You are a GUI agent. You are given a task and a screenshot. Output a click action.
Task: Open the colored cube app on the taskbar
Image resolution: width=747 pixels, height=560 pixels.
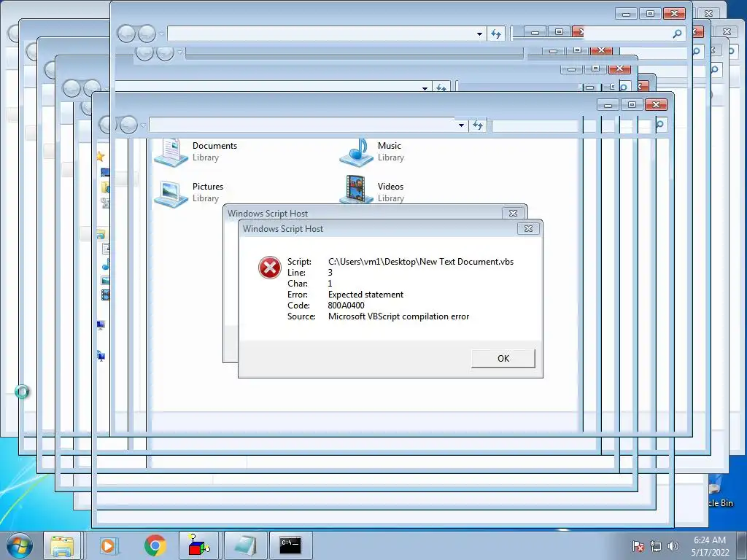(198, 545)
